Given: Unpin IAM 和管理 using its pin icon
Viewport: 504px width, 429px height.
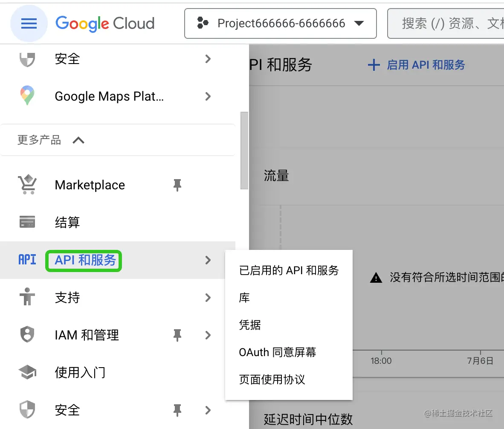Looking at the screenshot, I should (177, 335).
